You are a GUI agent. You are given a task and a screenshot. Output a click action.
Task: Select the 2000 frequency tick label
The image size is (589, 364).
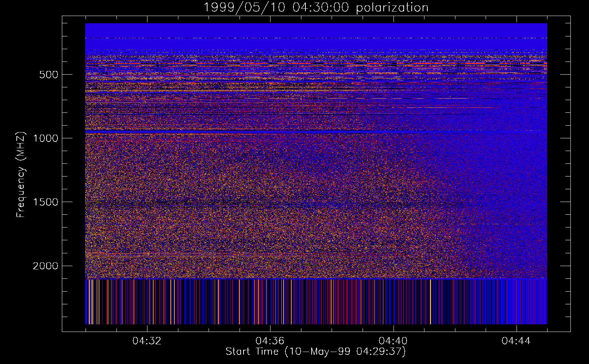click(x=46, y=266)
